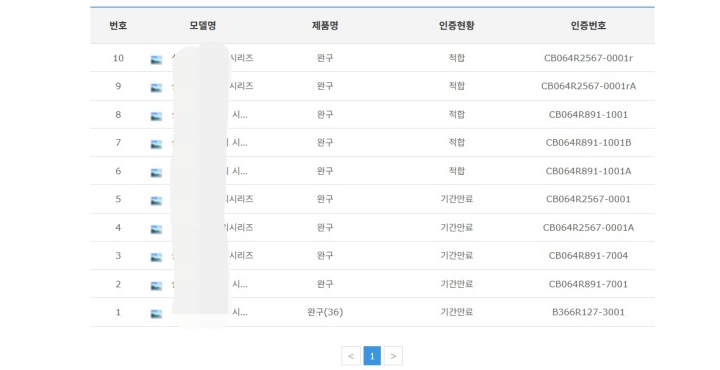Open the image icon in row 5
Viewport: 720px width, 370px height.
pos(156,201)
